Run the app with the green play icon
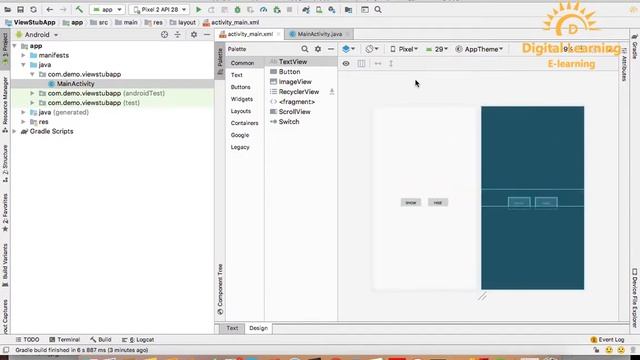Image resolution: width=640 pixels, height=360 pixels. click(x=199, y=9)
